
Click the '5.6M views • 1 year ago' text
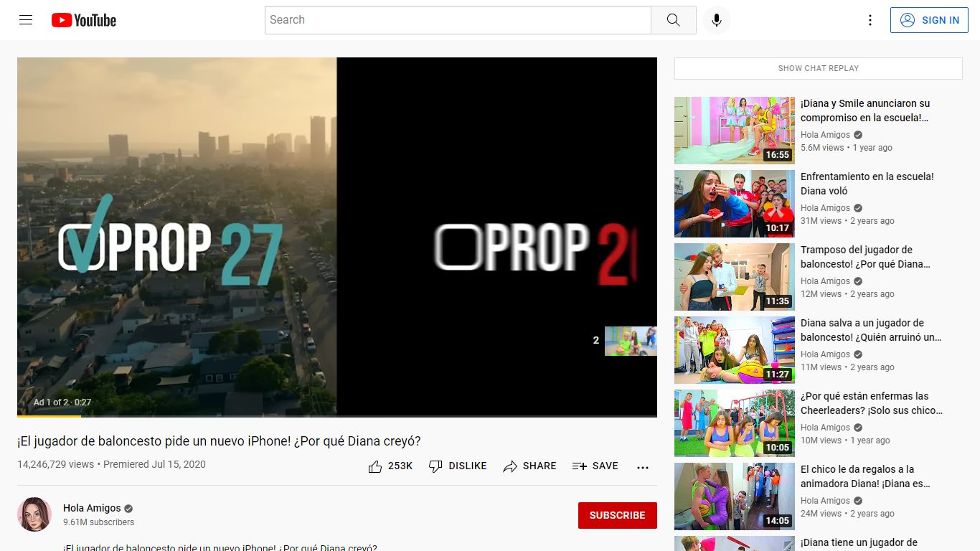847,148
